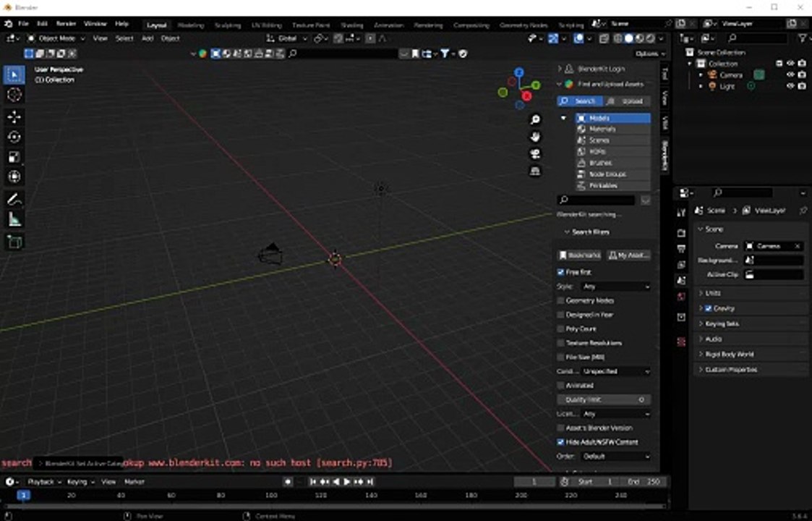The height and width of the screenshot is (521, 812).
Task: Choose the Rotate tool
Action: pyautogui.click(x=14, y=137)
